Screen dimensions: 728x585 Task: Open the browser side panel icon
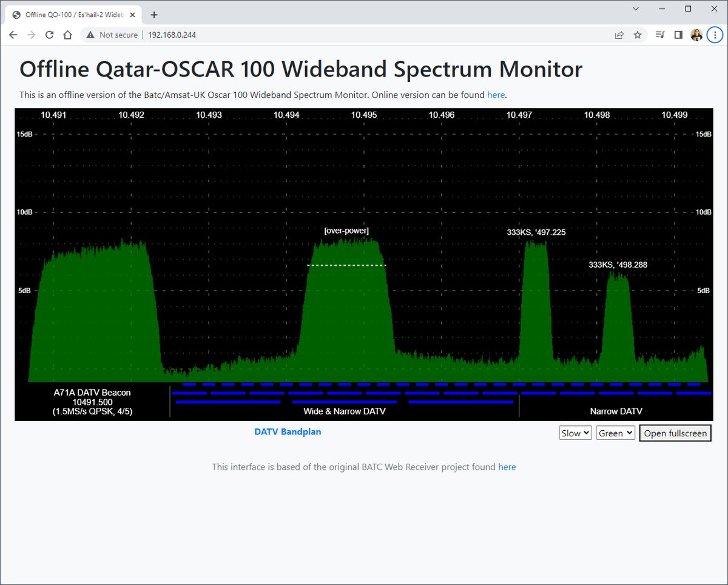(678, 35)
